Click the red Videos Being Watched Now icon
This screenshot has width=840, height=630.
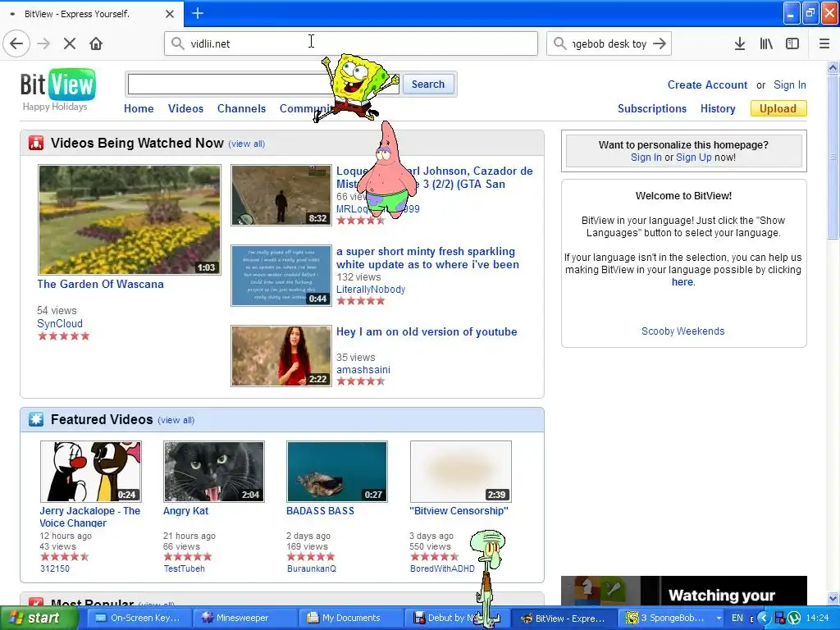pyautogui.click(x=36, y=143)
